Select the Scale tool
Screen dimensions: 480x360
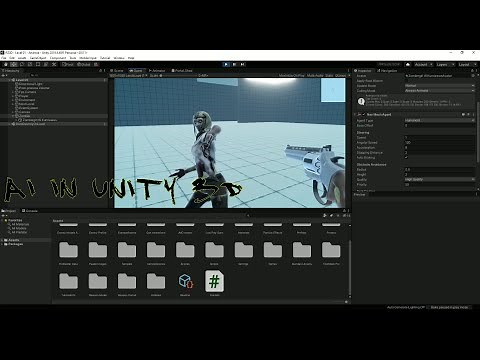click(30, 64)
